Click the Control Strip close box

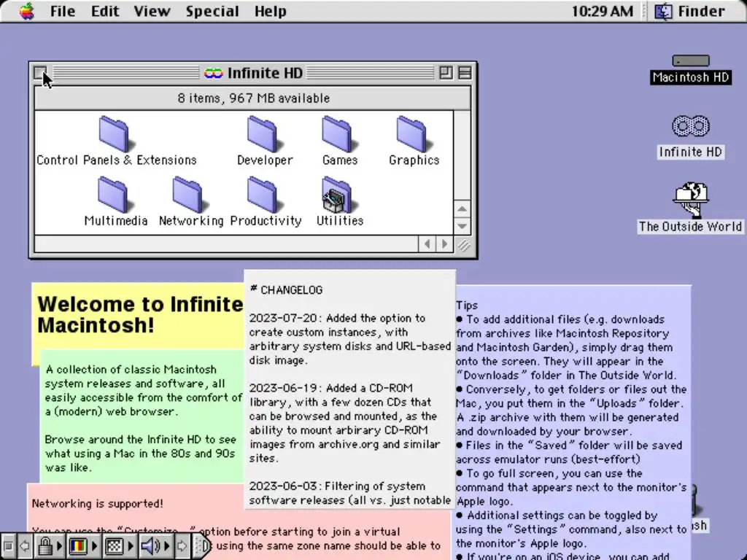click(7, 545)
